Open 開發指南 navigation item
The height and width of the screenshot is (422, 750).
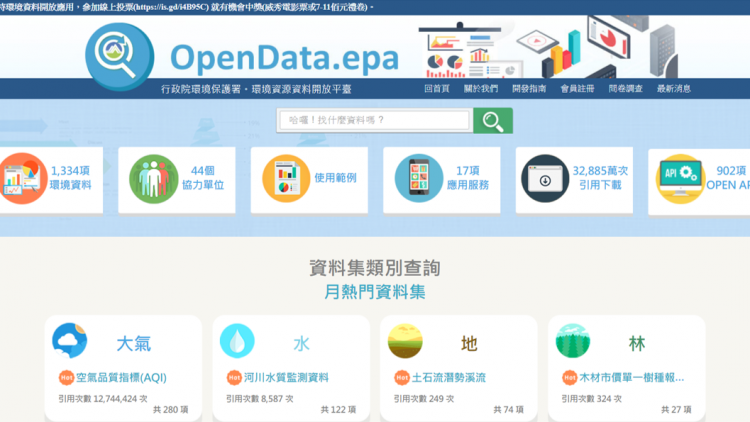click(x=529, y=89)
